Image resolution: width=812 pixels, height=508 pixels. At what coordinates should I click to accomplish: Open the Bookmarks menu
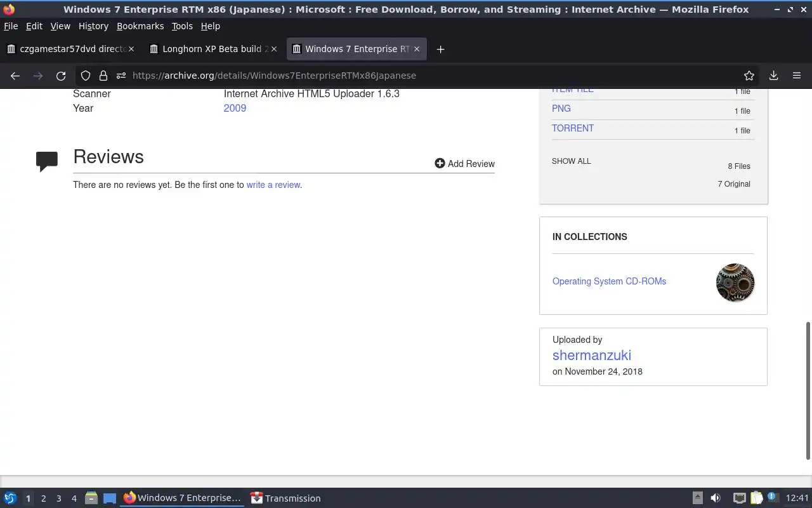(140, 26)
